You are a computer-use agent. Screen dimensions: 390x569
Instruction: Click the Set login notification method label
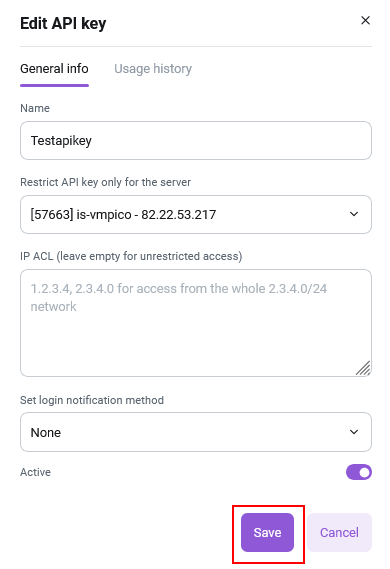point(92,400)
